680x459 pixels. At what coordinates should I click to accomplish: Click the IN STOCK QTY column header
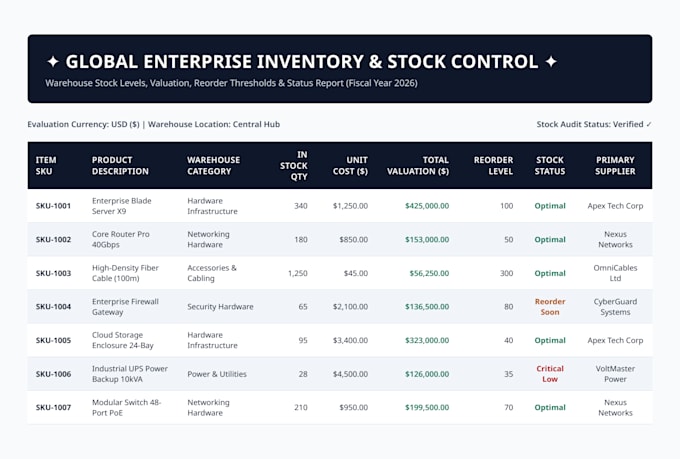click(x=294, y=166)
